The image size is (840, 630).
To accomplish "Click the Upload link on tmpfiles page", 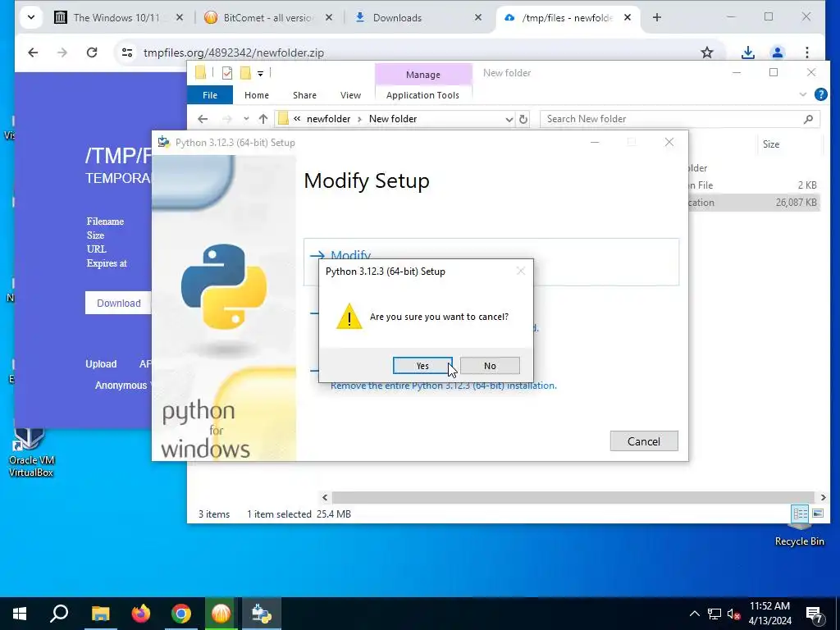I will (x=101, y=364).
